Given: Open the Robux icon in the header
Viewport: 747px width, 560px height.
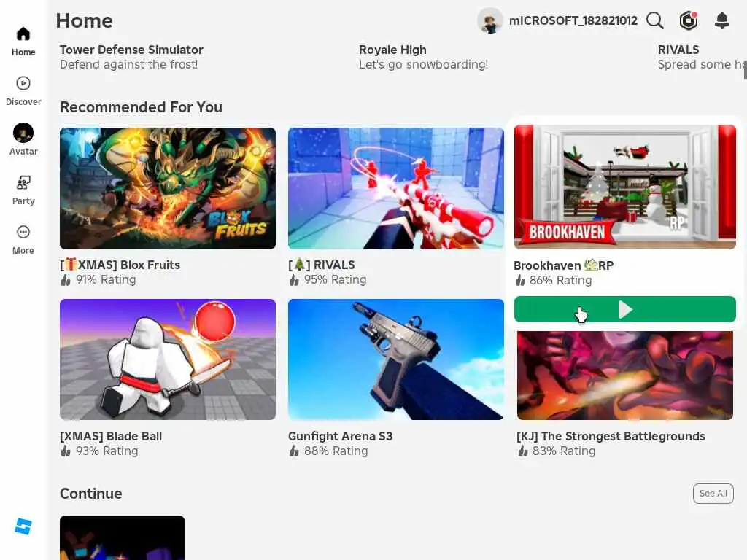Looking at the screenshot, I should click(689, 20).
